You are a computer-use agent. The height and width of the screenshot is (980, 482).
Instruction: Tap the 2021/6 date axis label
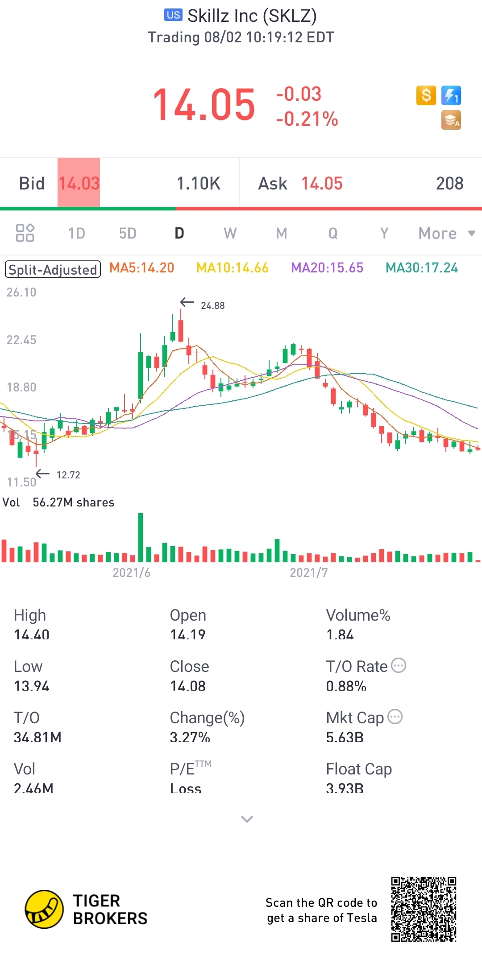click(132, 572)
